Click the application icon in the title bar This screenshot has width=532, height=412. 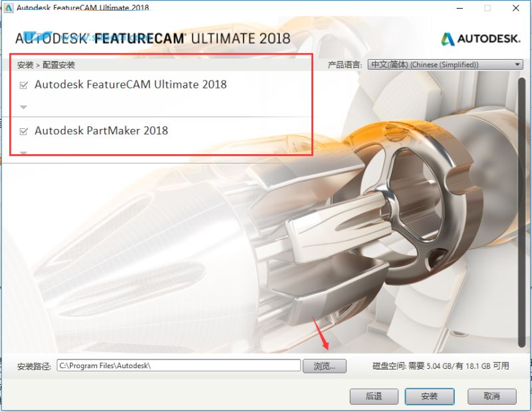click(x=9, y=7)
